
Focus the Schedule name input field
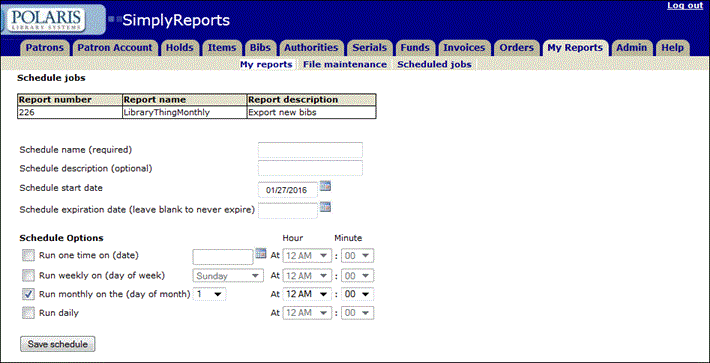click(310, 150)
